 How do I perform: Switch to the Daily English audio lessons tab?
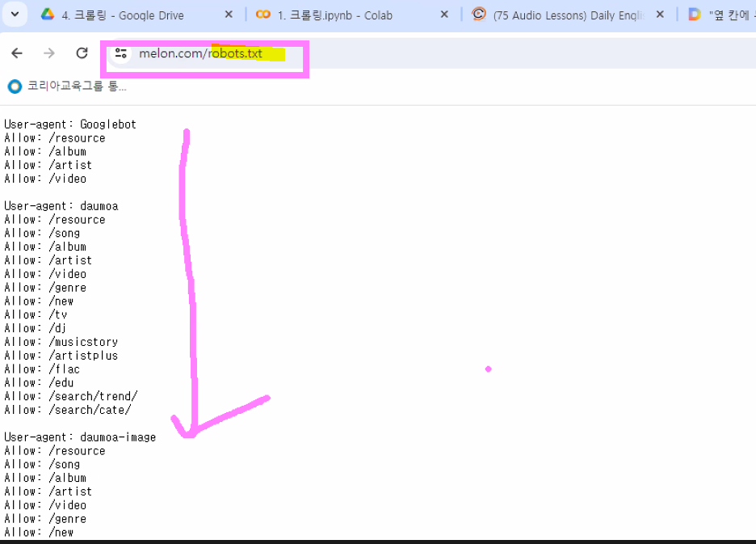coord(568,15)
